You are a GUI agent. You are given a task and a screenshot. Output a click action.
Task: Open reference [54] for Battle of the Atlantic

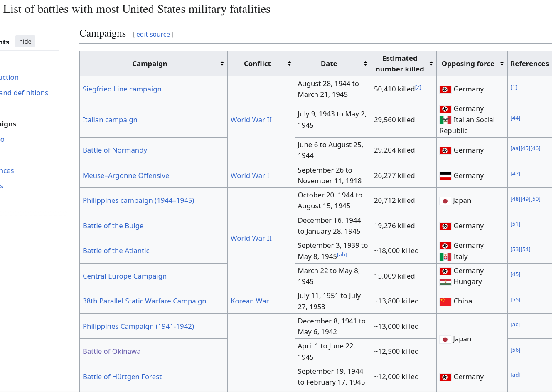526,249
